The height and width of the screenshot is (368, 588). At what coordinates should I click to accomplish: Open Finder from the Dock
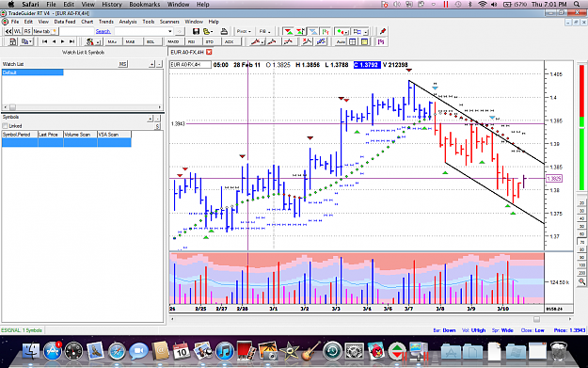pos(31,351)
